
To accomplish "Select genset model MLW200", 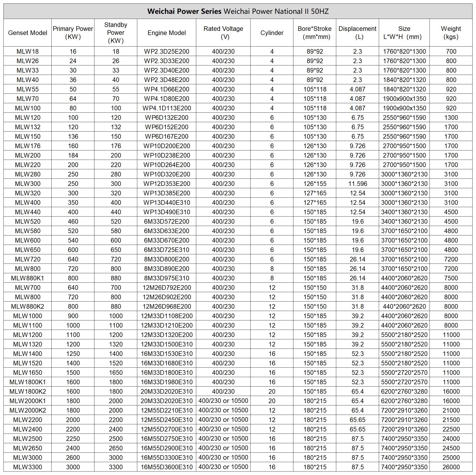I will [28, 155].
